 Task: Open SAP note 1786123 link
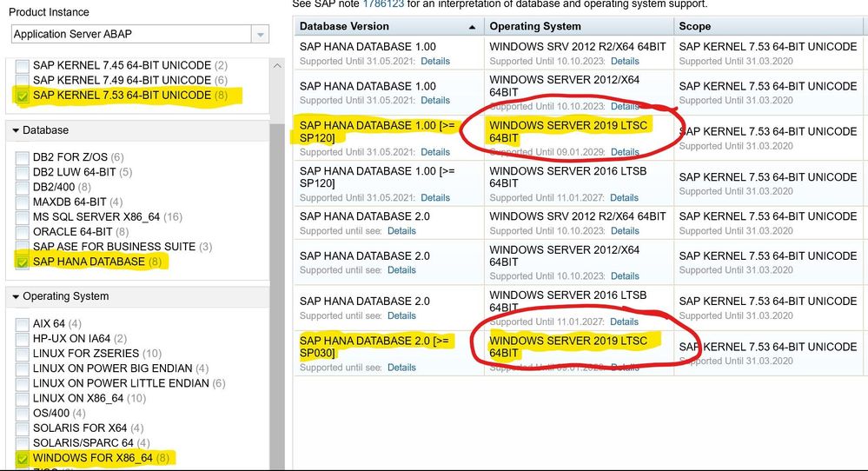383,4
